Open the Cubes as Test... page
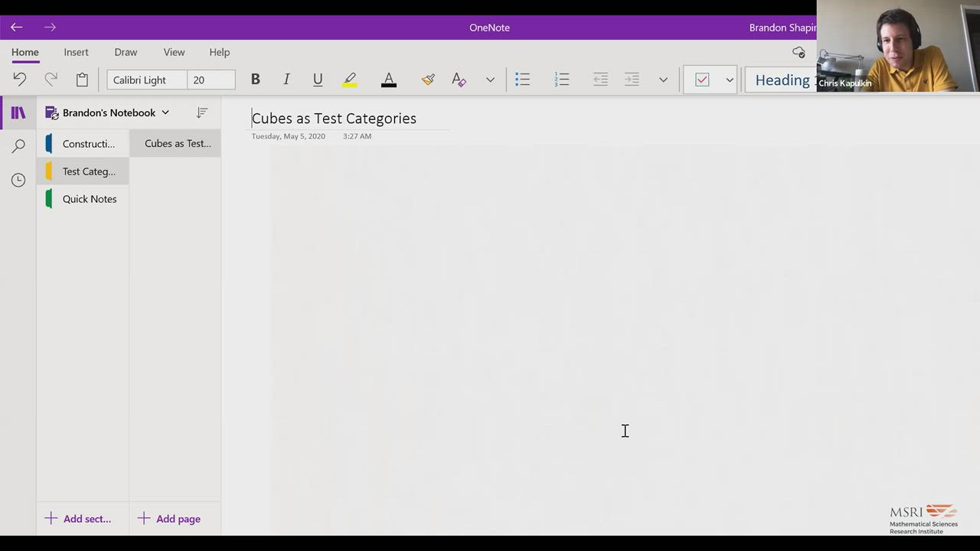 (x=175, y=143)
